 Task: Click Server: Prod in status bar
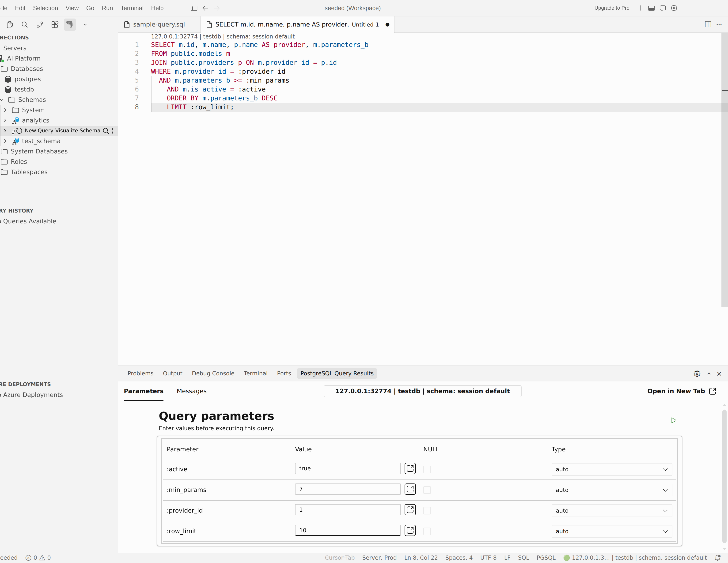379,558
